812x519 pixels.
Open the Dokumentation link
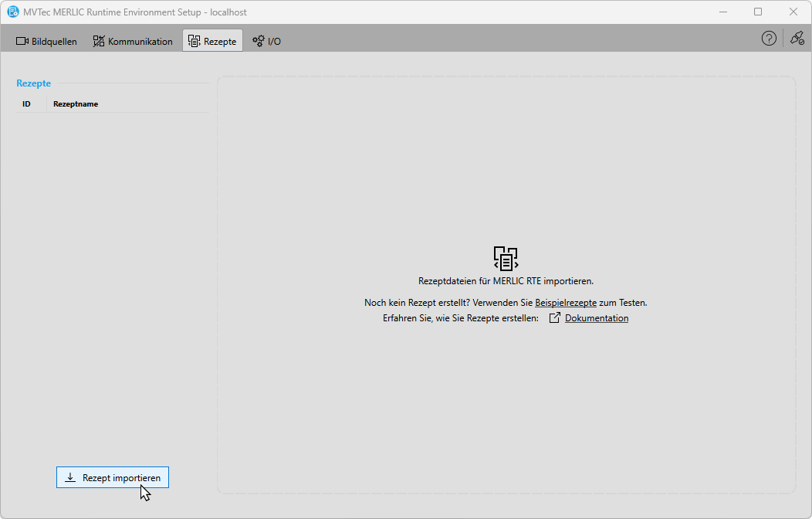597,318
